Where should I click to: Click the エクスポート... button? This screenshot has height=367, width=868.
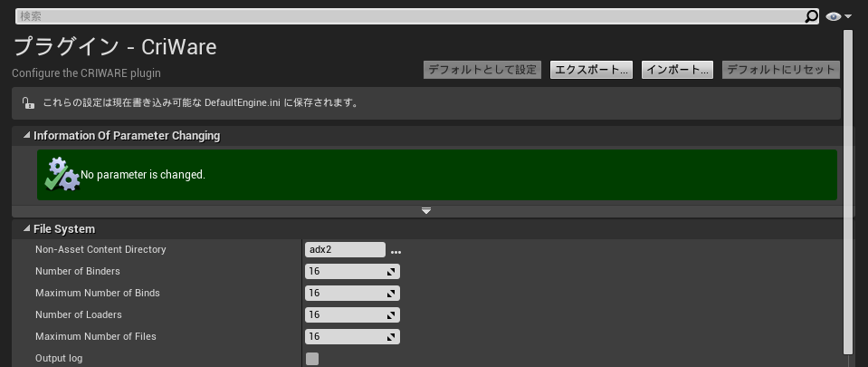pyautogui.click(x=591, y=70)
